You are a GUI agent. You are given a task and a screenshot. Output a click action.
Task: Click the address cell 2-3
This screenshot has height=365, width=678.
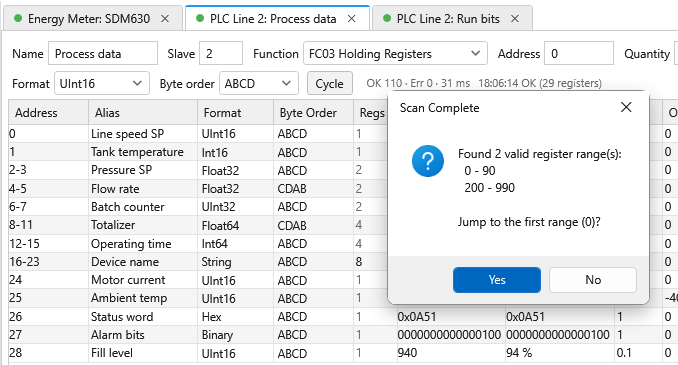coord(48,170)
